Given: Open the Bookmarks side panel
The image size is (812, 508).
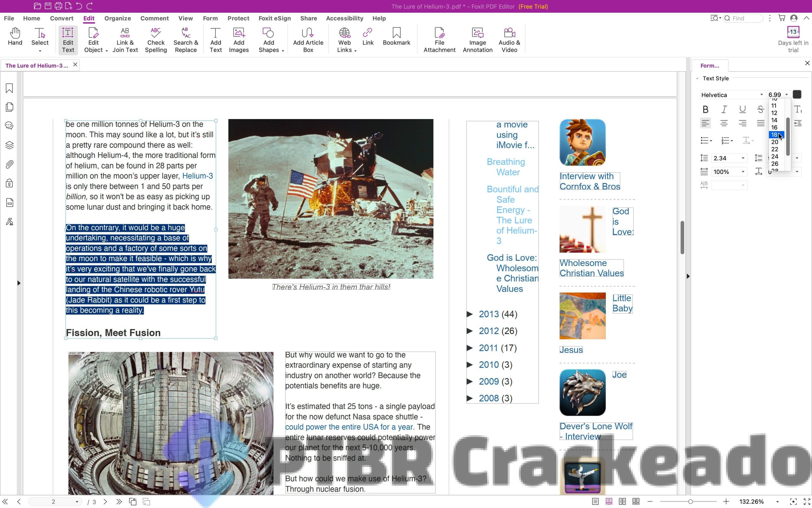Looking at the screenshot, I should [10, 88].
